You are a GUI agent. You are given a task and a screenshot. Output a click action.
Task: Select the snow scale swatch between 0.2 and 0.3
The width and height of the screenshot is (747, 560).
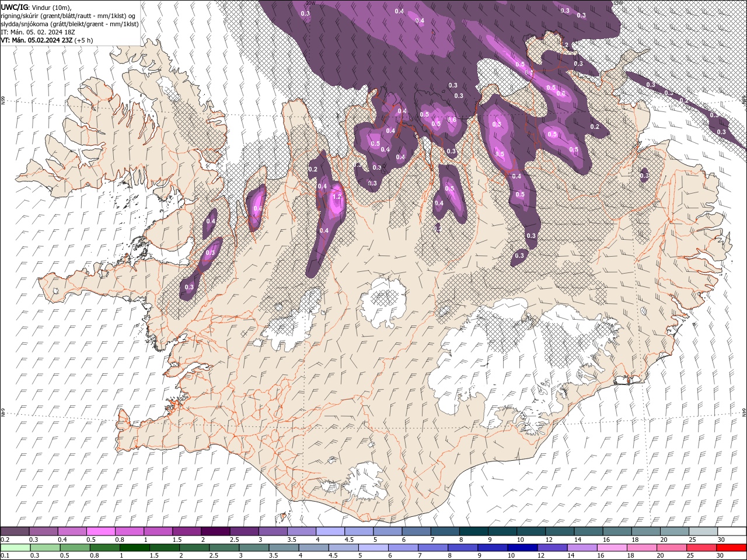(x=15, y=531)
